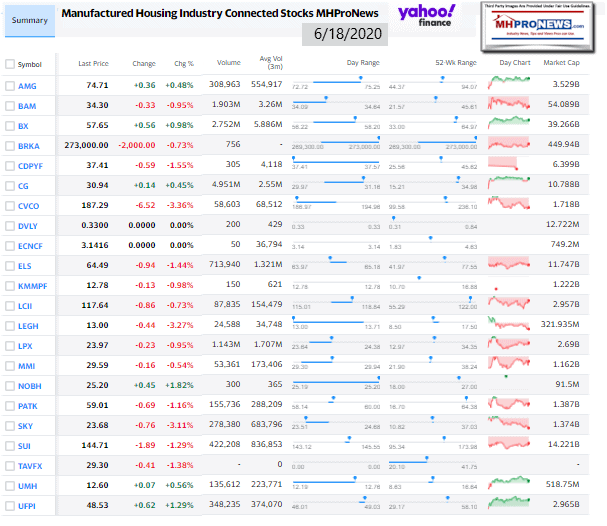Sort by the Last Price column header
This screenshot has width=607, height=526.
coord(93,64)
